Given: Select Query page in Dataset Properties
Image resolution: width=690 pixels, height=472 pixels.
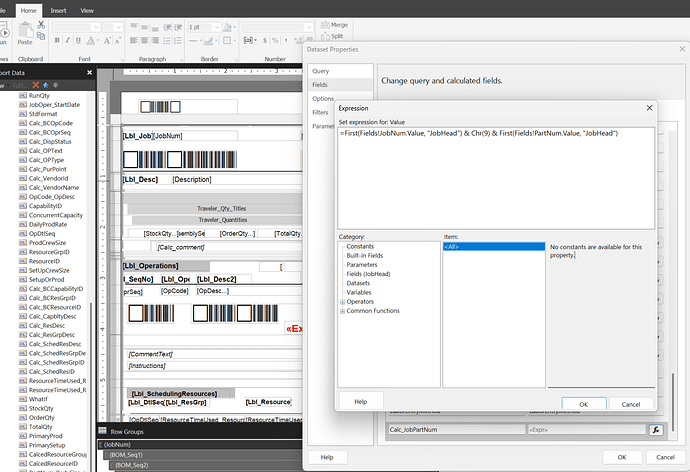Looking at the screenshot, I should point(340,71).
